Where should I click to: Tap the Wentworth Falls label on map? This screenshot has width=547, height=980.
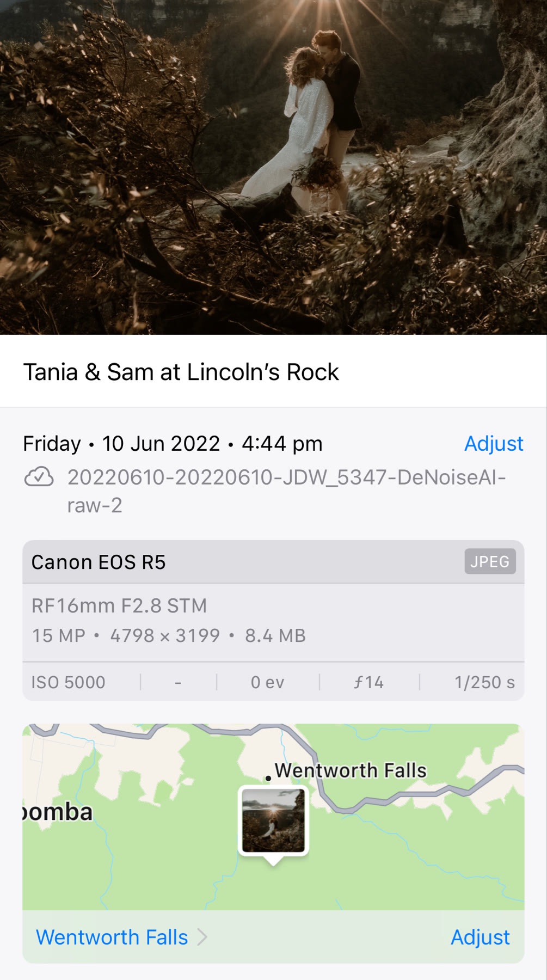351,770
